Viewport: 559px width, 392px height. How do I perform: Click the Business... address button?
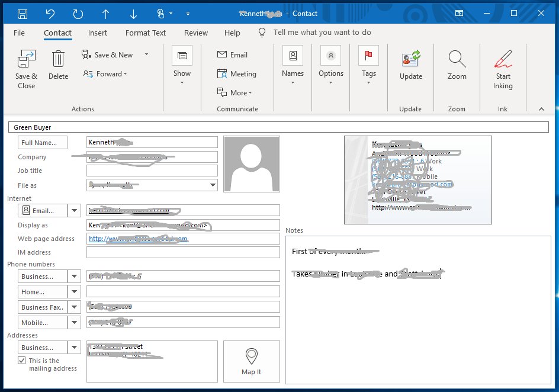pos(43,347)
